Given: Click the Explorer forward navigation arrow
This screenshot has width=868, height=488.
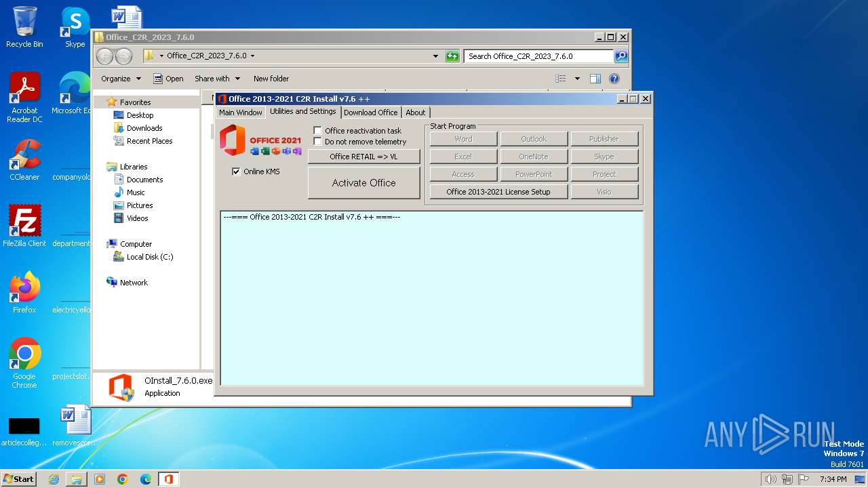Looking at the screenshot, I should [123, 56].
